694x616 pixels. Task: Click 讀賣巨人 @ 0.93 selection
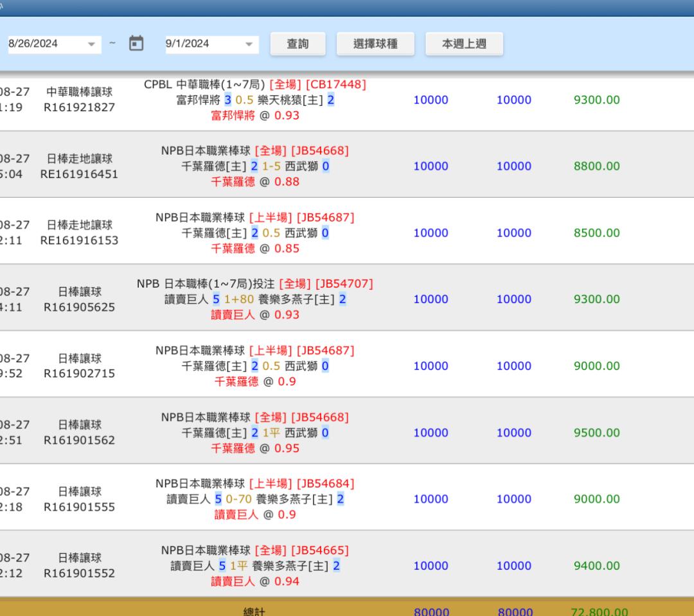click(255, 315)
